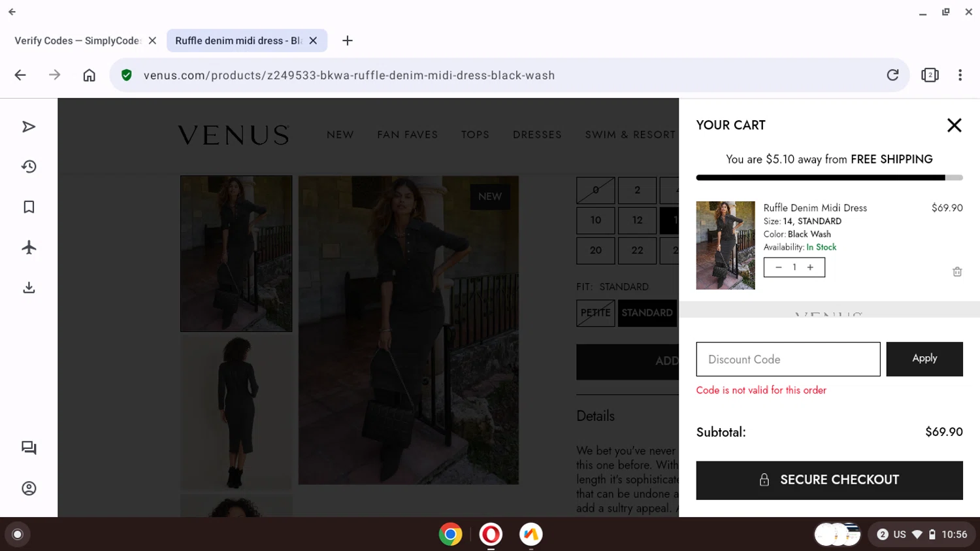
Task: Open notification count indicator
Action: tap(882, 534)
